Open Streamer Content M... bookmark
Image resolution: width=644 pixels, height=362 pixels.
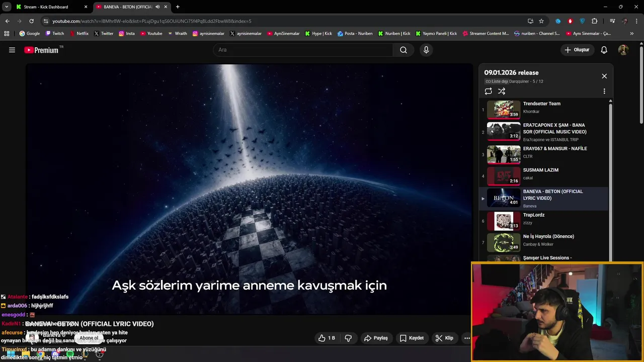tap(486, 34)
